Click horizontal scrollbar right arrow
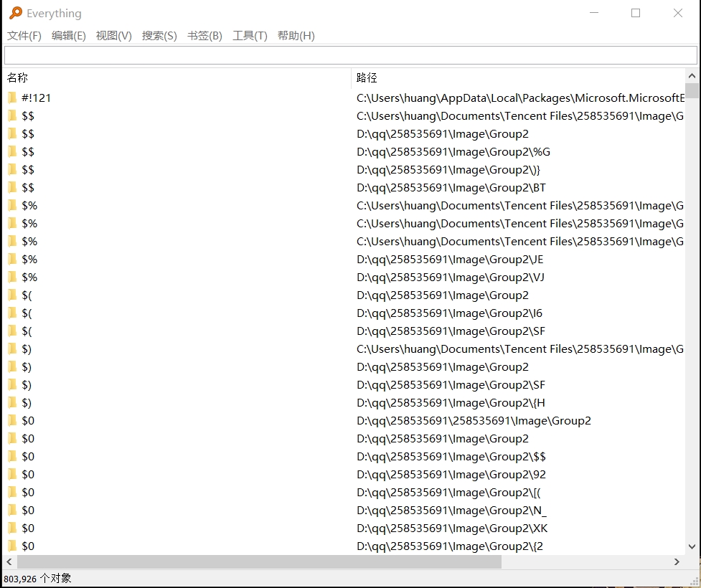The width and height of the screenshot is (701, 588). (x=677, y=561)
